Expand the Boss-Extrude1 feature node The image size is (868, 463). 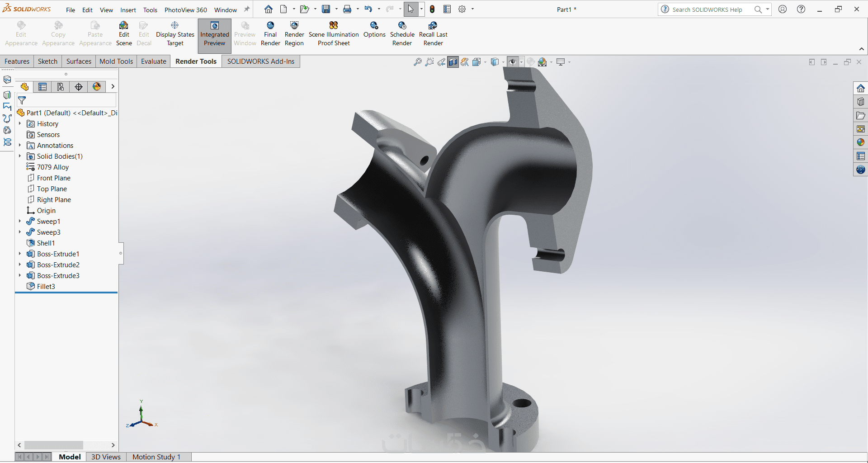[20, 254]
